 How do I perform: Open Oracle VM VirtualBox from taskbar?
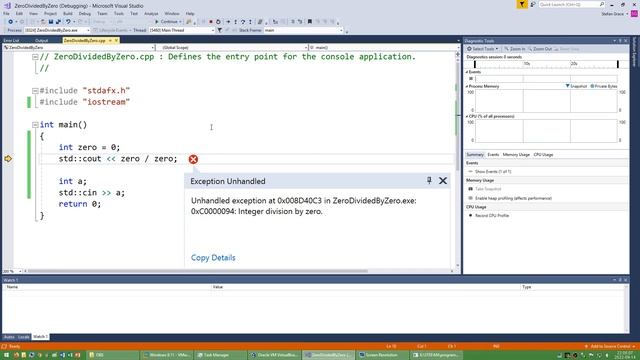(275, 355)
